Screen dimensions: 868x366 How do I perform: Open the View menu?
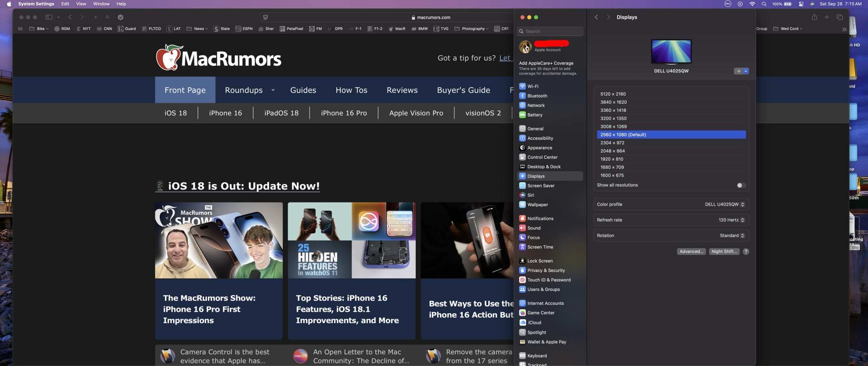(x=81, y=4)
